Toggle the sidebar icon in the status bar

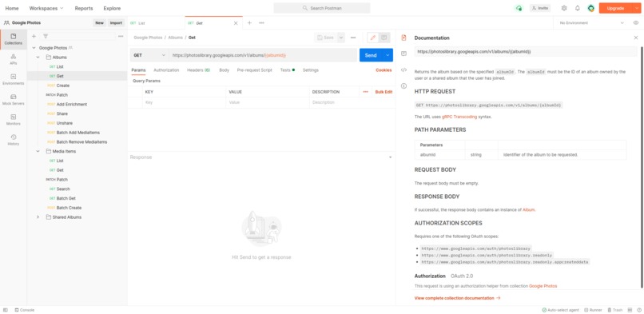(x=6, y=310)
